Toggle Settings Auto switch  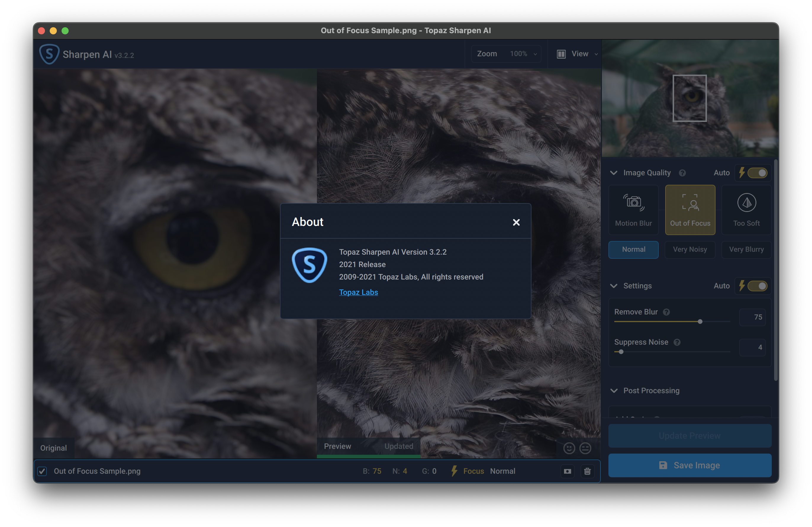(x=757, y=286)
